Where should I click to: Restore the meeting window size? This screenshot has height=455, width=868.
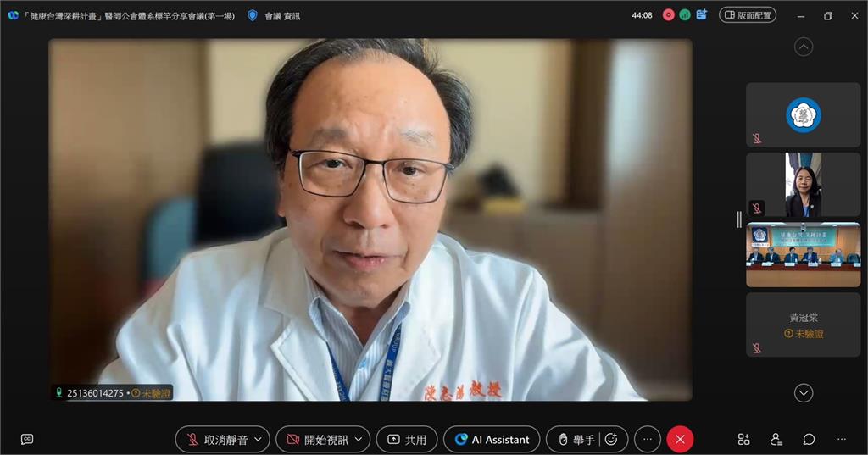(x=827, y=16)
